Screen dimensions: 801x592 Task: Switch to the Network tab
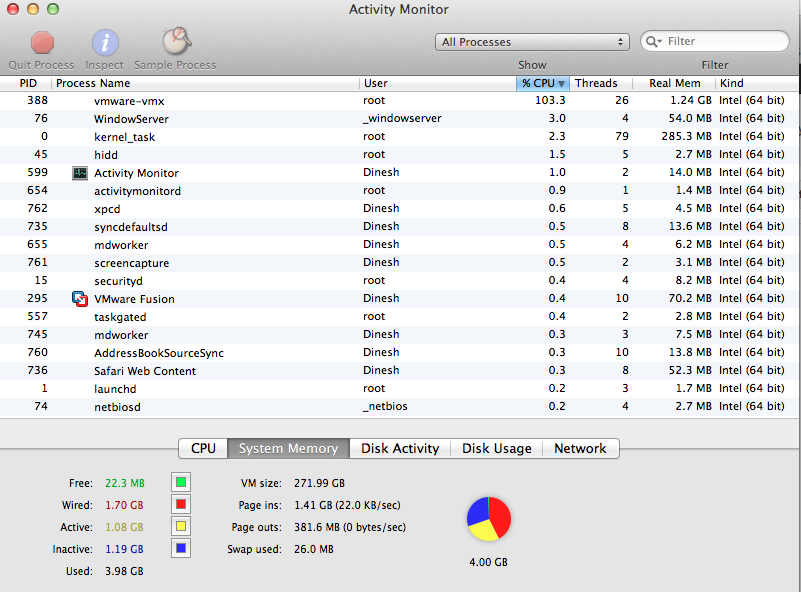point(580,448)
